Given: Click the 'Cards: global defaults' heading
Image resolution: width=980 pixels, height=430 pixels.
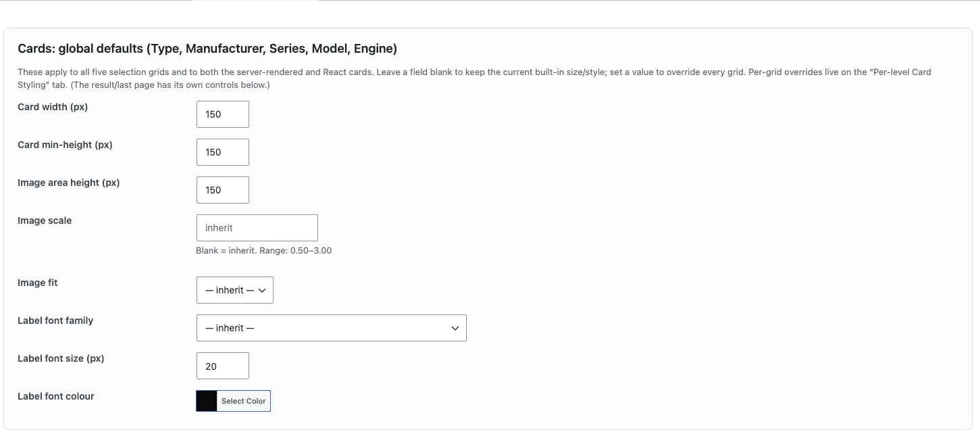Looking at the screenshot, I should (x=207, y=49).
